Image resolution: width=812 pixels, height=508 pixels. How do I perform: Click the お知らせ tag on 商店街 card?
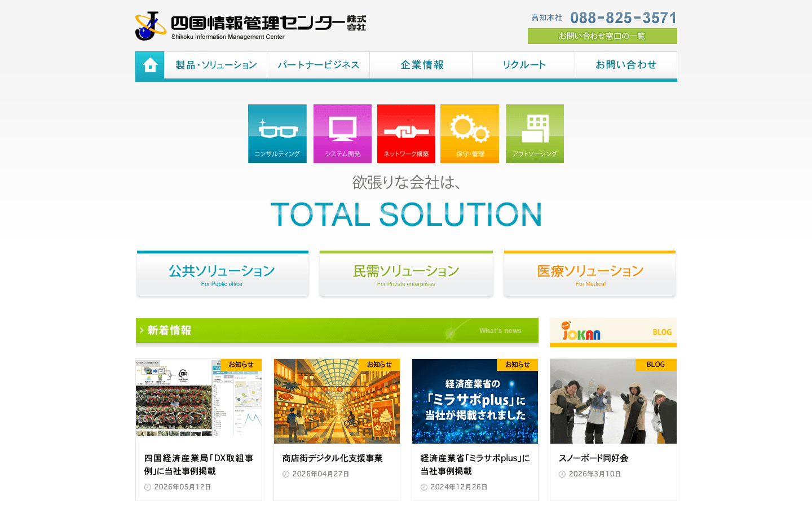(379, 365)
